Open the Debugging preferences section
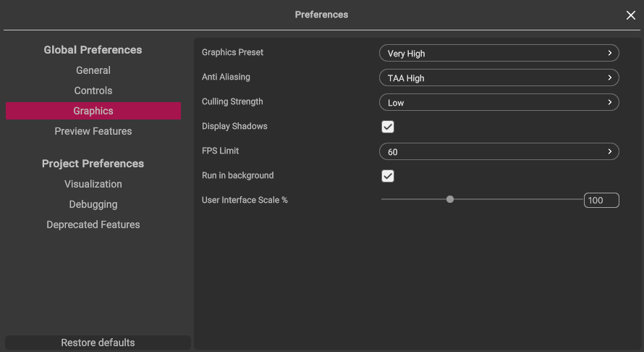644x352 pixels. (93, 204)
